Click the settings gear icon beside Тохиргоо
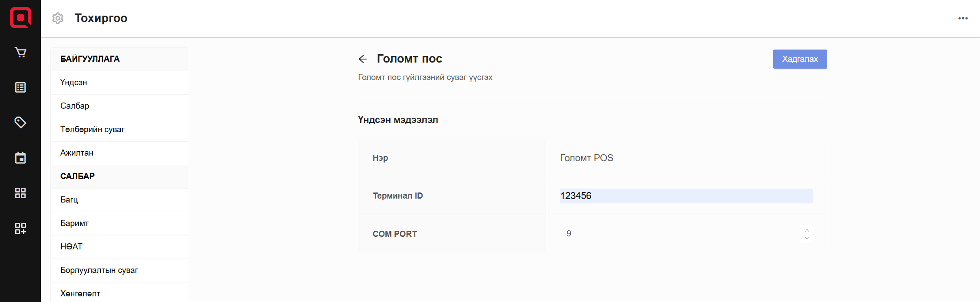 pos(58,18)
